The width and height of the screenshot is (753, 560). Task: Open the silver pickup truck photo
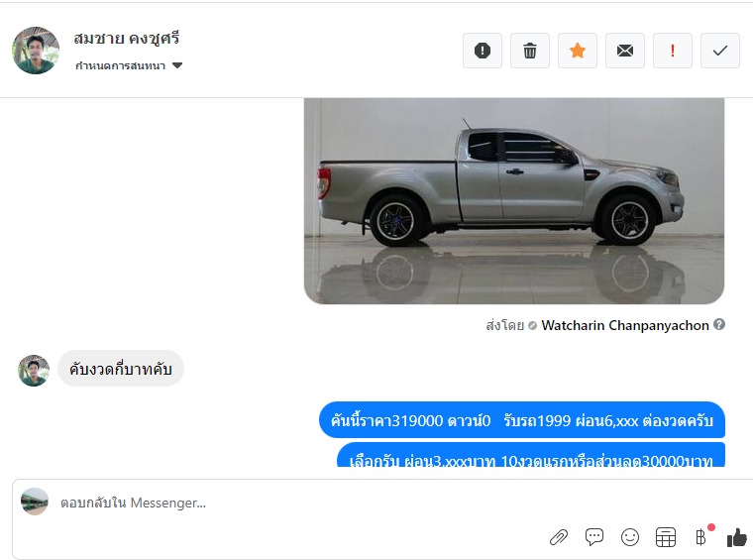(x=514, y=201)
